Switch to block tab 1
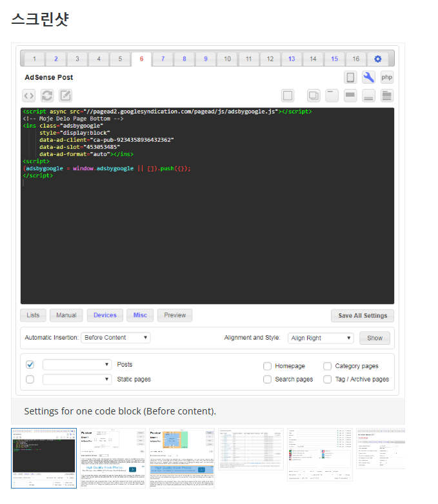438x504 pixels. (x=34, y=59)
